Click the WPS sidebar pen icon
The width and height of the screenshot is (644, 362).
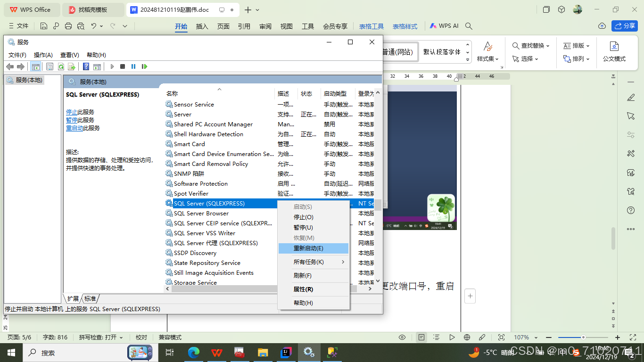(631, 97)
